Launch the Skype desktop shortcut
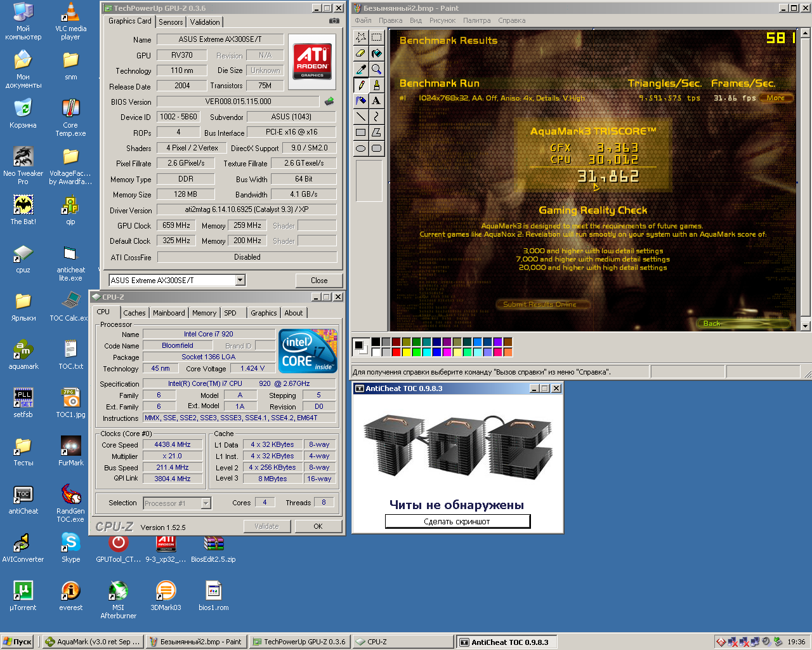This screenshot has width=812, height=650. [70, 548]
